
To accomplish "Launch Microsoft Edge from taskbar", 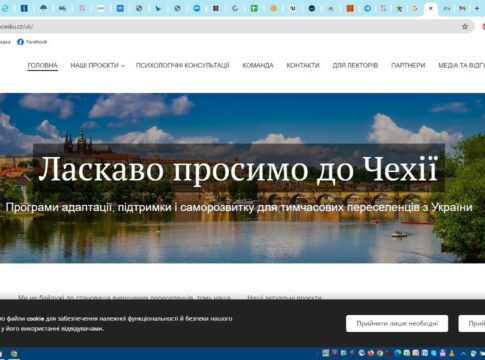I will [397, 353].
